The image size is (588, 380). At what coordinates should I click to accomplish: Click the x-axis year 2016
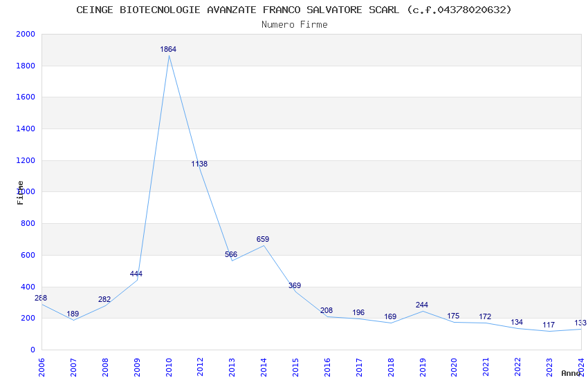click(327, 367)
